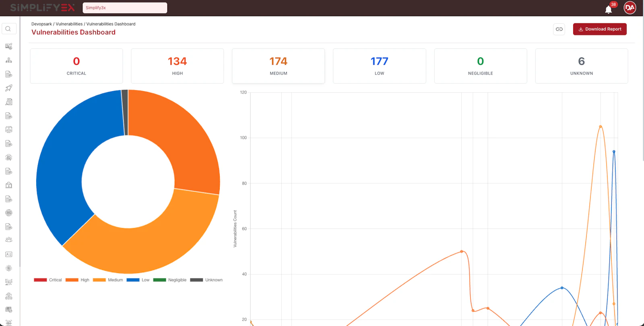Image resolution: width=644 pixels, height=326 pixels.
Task: Open the radial burst sidebar icon
Action: click(x=9, y=268)
